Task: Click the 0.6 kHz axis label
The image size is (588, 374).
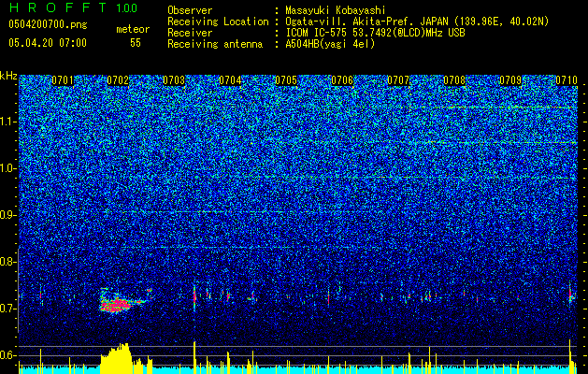Action: point(7,355)
